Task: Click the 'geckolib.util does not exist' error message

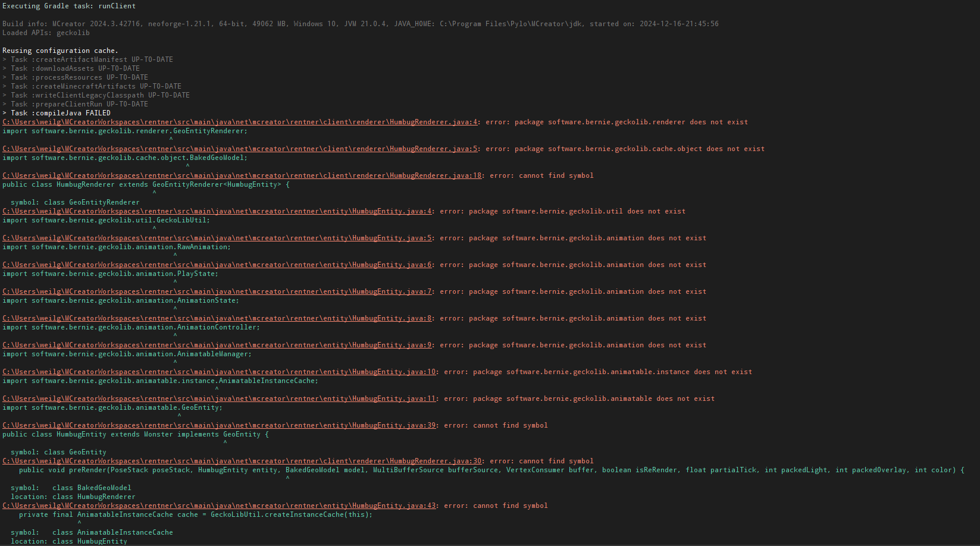Action: point(563,211)
